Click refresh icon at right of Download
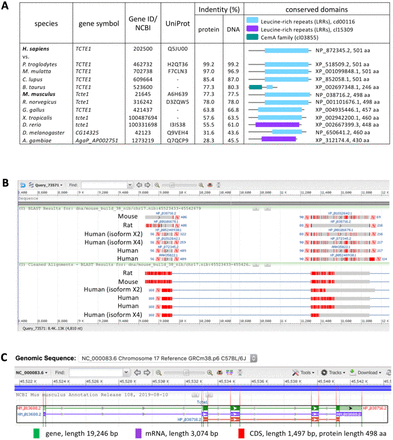This screenshot has width=393, height=440. click(x=388, y=372)
